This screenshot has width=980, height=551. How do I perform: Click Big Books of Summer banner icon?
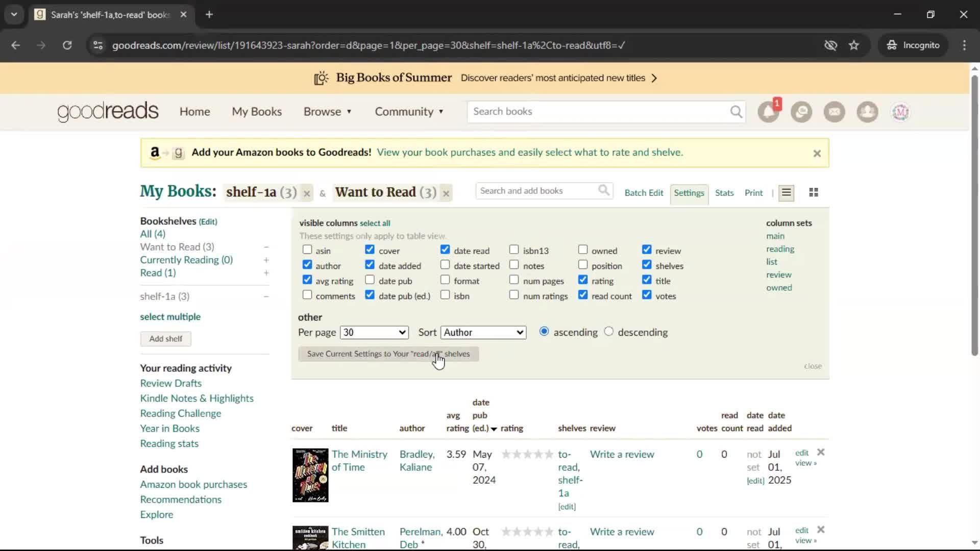pyautogui.click(x=321, y=78)
